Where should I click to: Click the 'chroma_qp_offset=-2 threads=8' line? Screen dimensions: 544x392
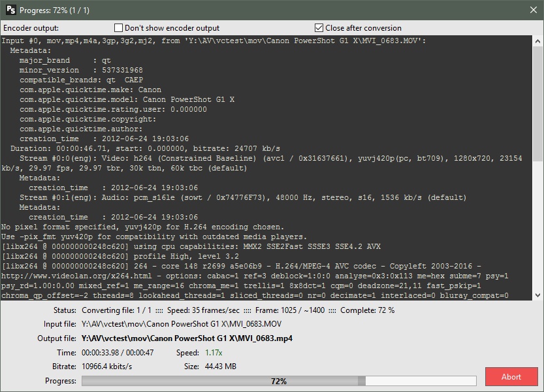255,295
